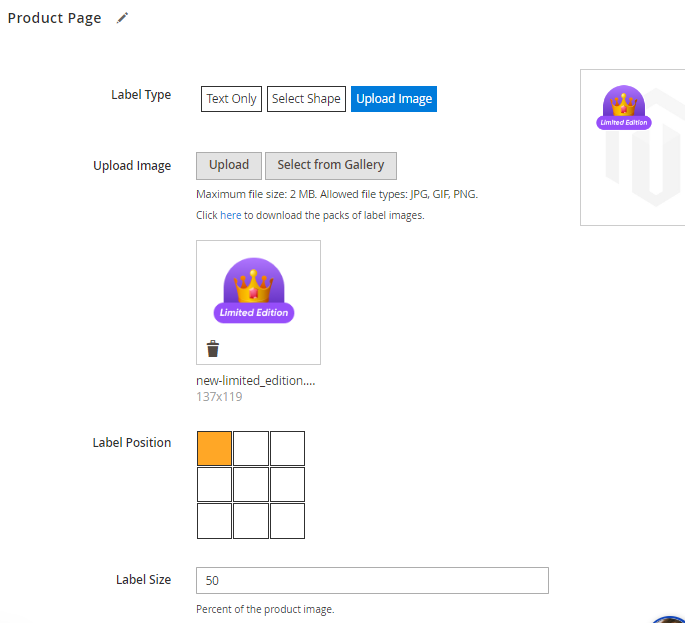Delete the uploaded image with trash icon

213,349
